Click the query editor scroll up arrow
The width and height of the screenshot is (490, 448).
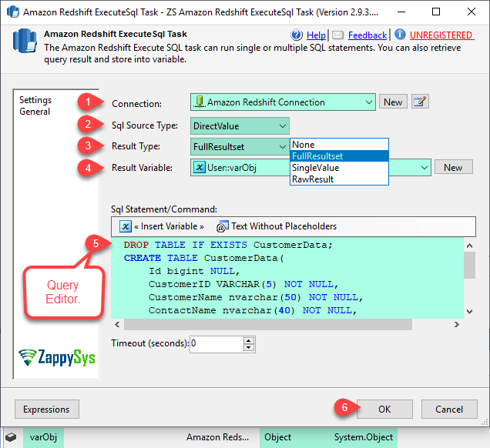click(x=469, y=246)
